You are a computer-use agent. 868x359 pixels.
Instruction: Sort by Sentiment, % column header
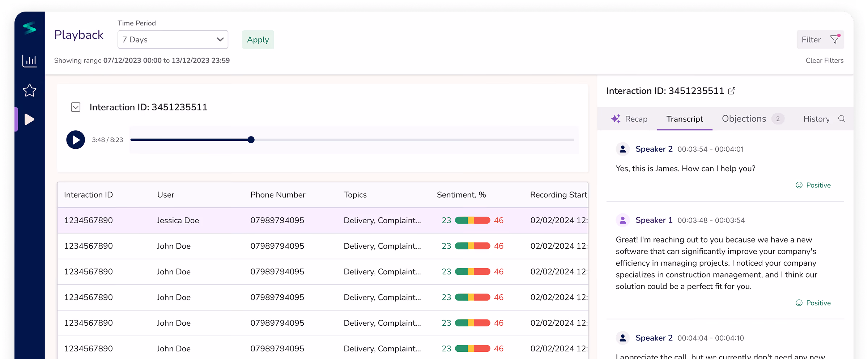[x=461, y=195]
